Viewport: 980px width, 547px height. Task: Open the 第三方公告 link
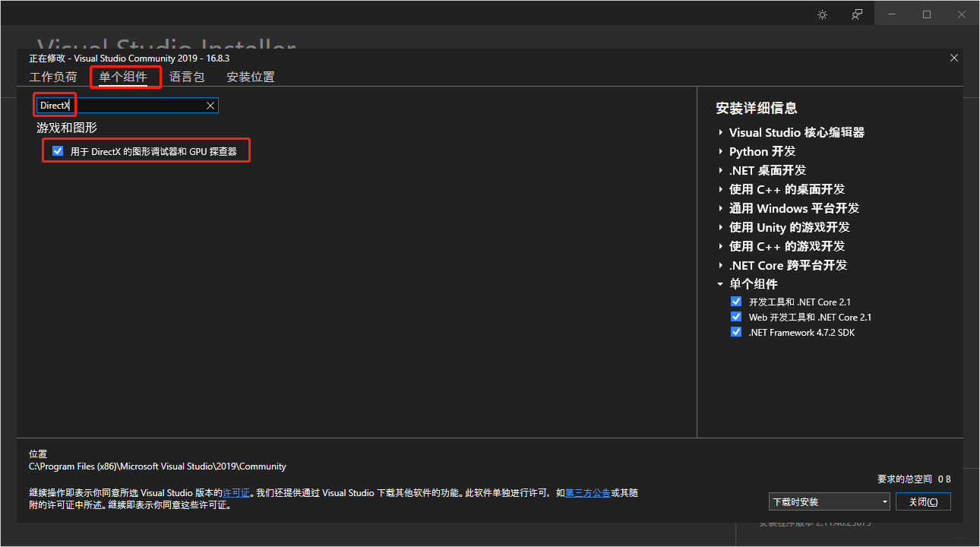[588, 493]
